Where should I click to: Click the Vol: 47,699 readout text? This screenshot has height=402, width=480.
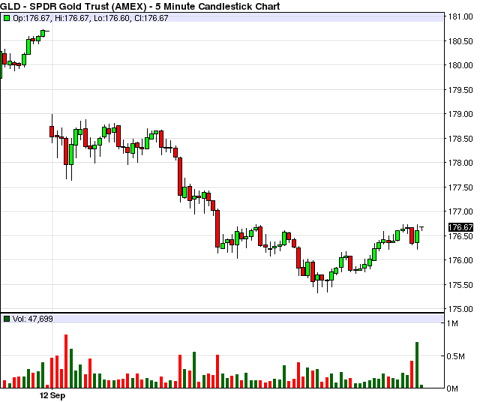33,319
